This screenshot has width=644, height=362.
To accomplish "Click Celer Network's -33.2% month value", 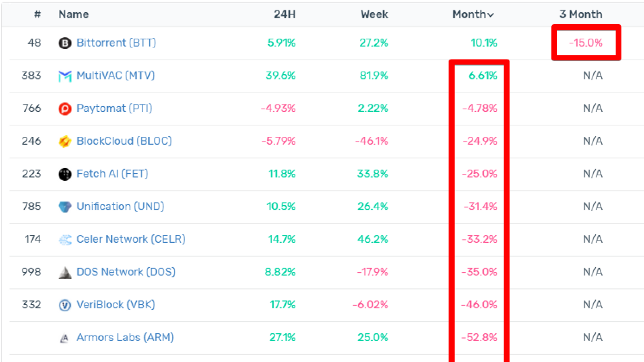I will [x=479, y=239].
